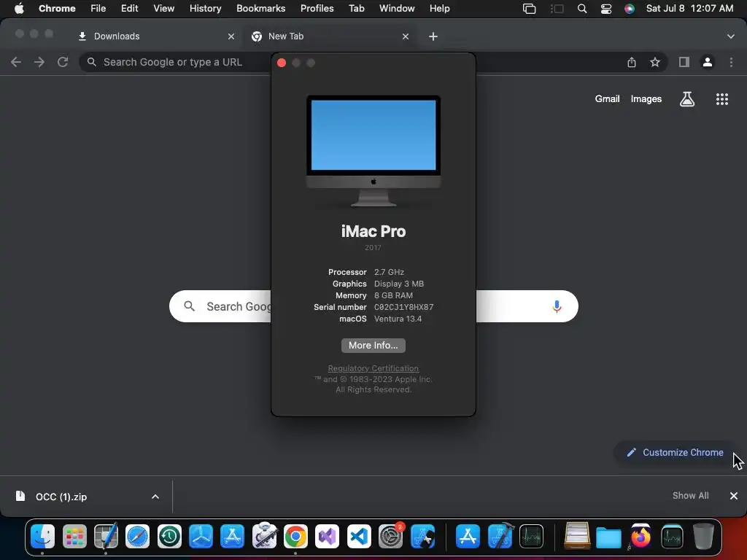Close the About This Mac window

click(x=281, y=63)
